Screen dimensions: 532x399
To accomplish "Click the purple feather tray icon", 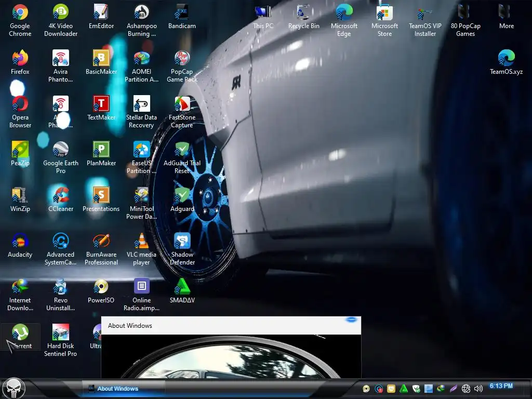I will pyautogui.click(x=453, y=389).
